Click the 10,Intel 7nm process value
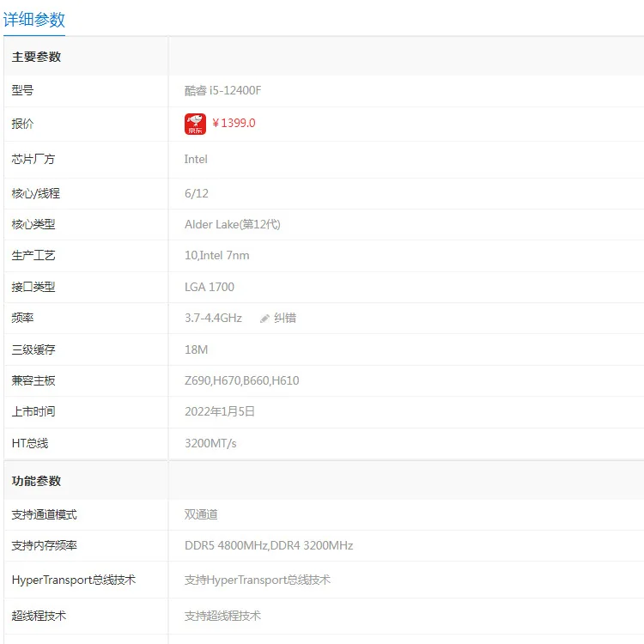This screenshot has width=644, height=644. tap(217, 256)
